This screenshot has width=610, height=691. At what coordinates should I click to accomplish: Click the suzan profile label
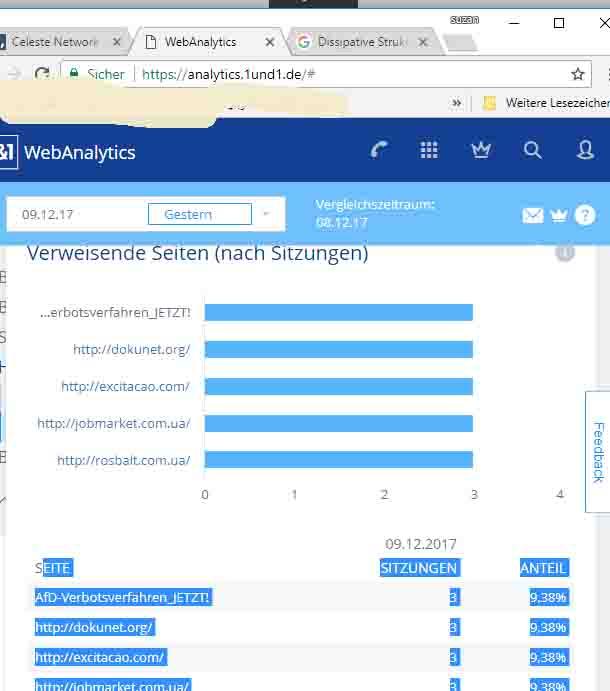click(x=464, y=19)
